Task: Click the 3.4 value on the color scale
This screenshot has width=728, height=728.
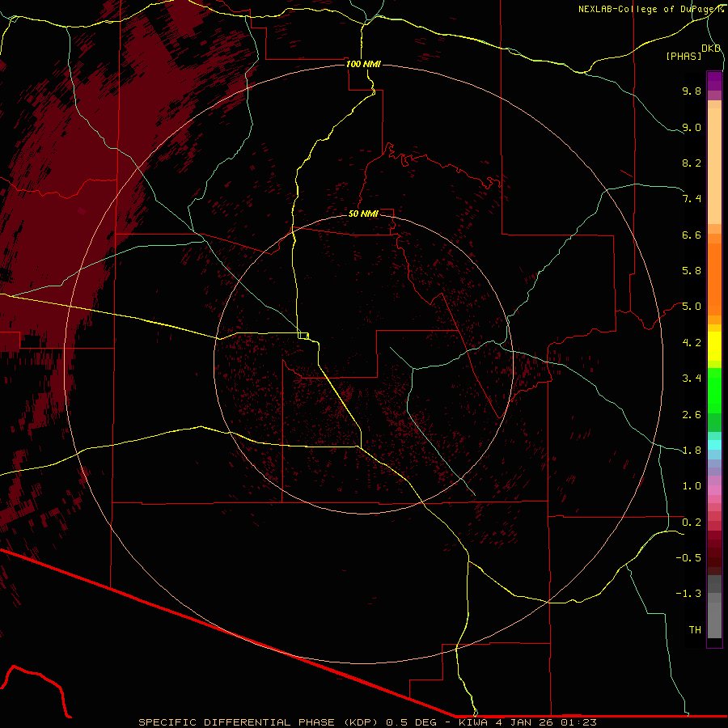Action: 692,379
